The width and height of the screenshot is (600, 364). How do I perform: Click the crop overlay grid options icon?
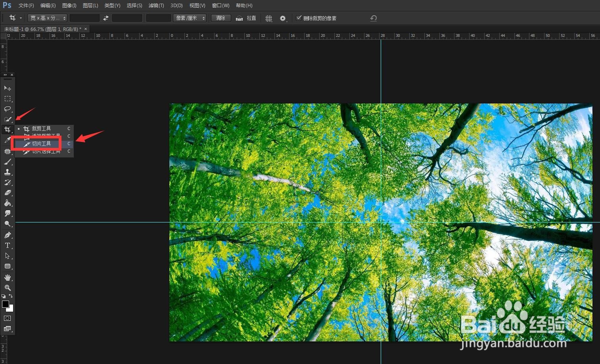(268, 18)
